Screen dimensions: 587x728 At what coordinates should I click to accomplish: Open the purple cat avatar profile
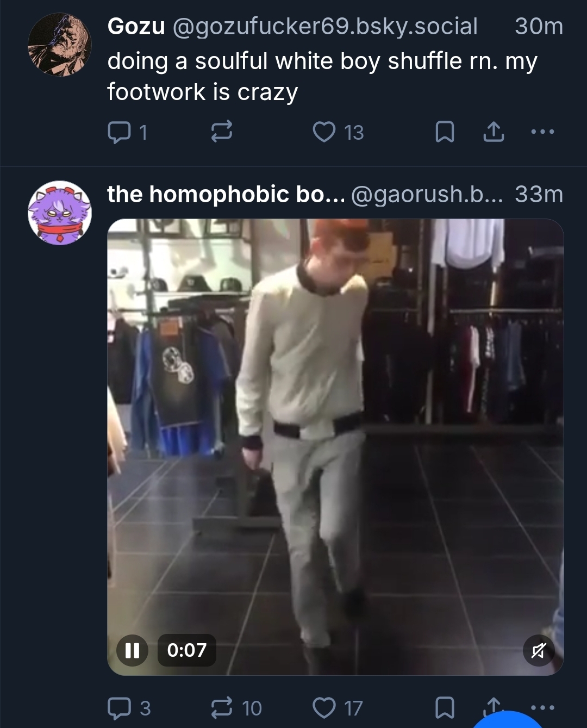point(60,213)
